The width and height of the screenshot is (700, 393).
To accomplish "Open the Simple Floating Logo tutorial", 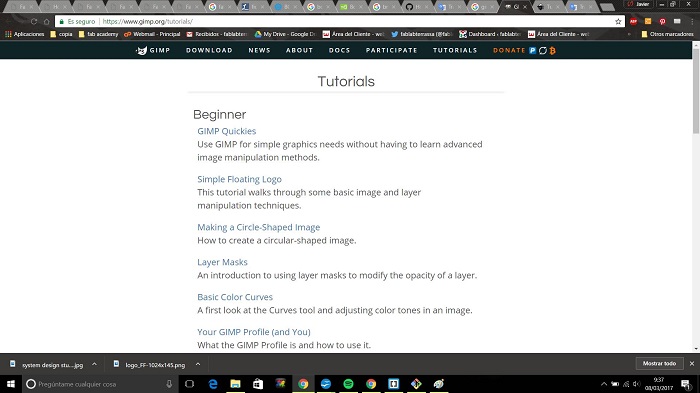I will [239, 179].
